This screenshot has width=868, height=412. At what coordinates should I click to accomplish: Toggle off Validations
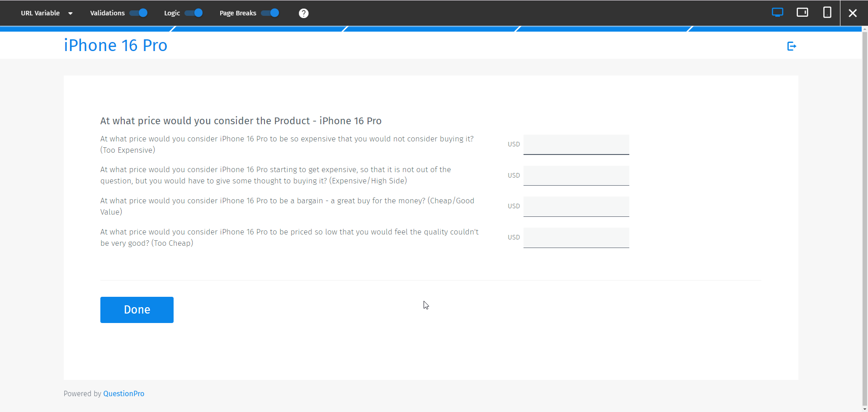pos(138,13)
